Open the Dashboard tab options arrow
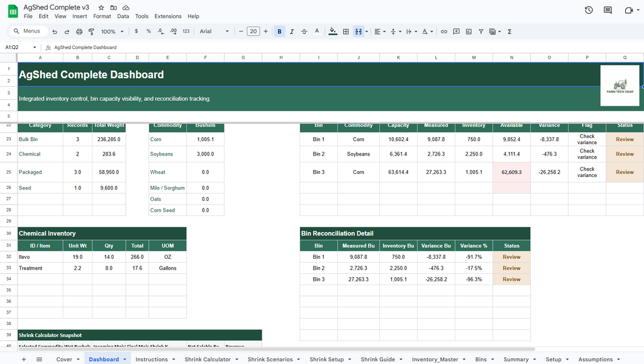Screen dimensions: 644x364 point(123,359)
